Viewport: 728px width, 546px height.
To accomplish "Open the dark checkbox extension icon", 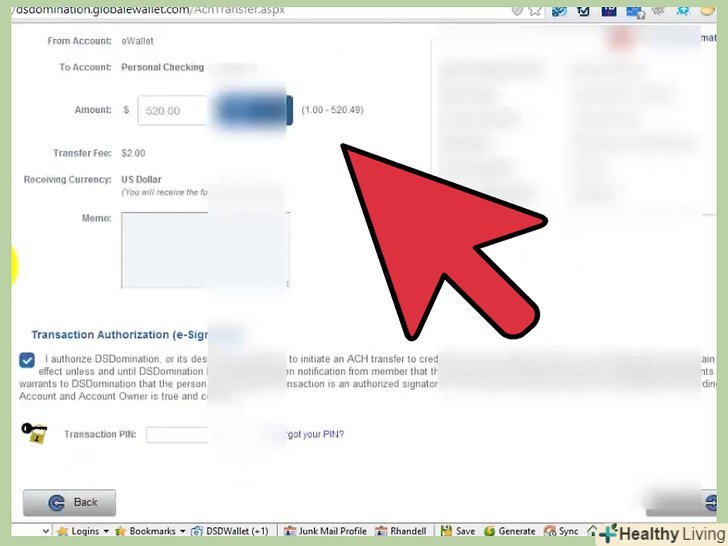I will pos(583,10).
